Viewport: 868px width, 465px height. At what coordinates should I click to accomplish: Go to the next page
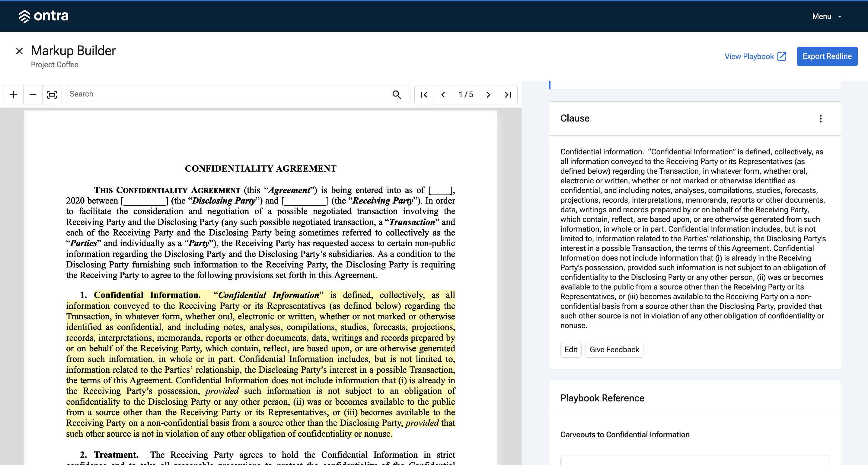tap(488, 95)
